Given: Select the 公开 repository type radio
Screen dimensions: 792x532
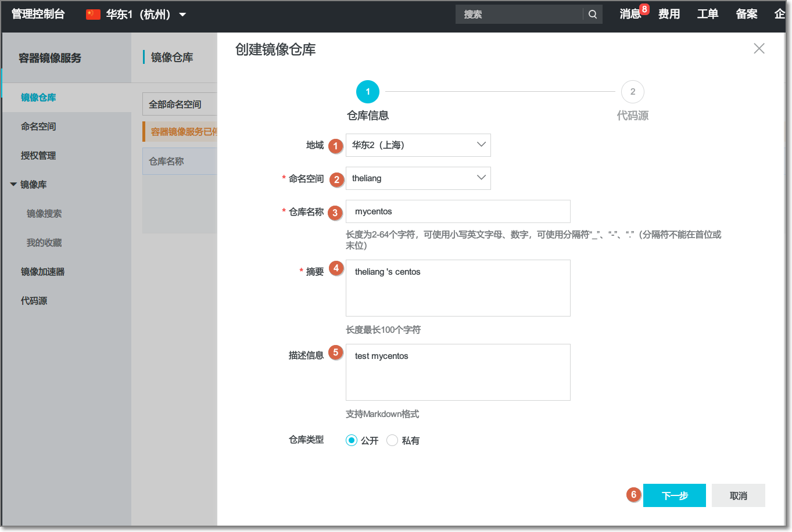Looking at the screenshot, I should (x=351, y=440).
